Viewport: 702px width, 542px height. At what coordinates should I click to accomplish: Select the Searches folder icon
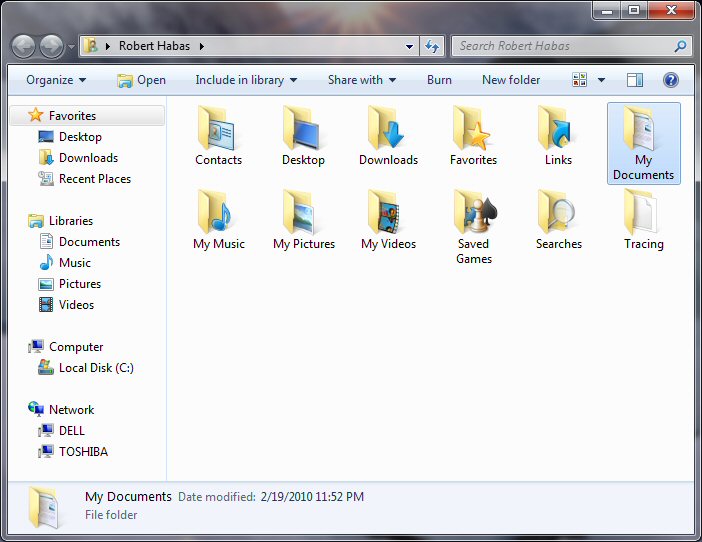tap(558, 212)
